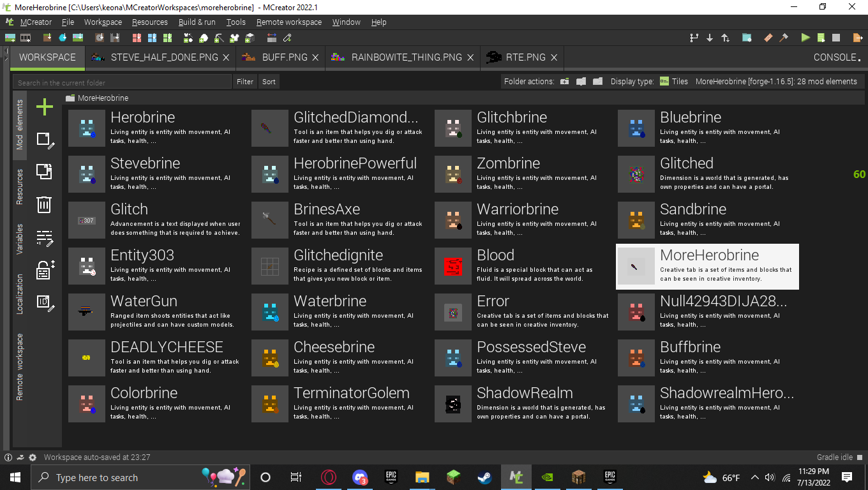Click the trash delete element icon
Screen dimensions: 868x490
tap(44, 205)
